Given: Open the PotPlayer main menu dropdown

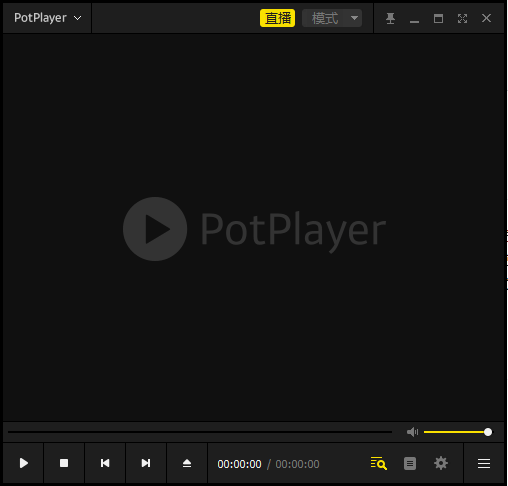Looking at the screenshot, I should click(47, 18).
